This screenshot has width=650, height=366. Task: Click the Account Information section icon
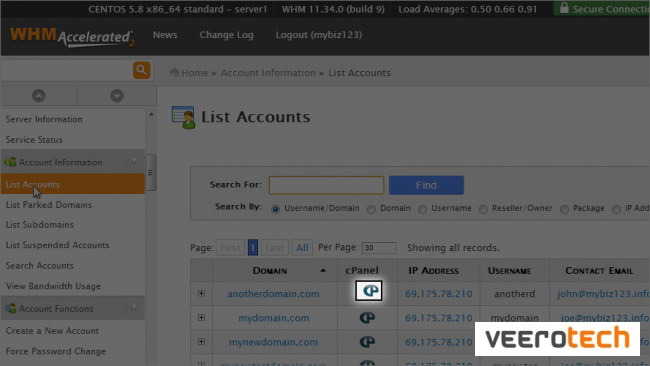click(10, 162)
